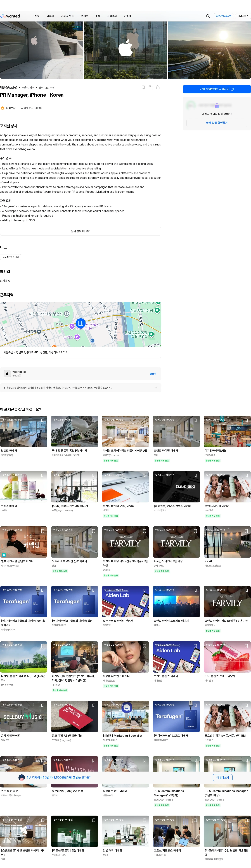Image resolution: width=251 pixels, height=868 pixels.
Task: Bookmark the PR AE card
Action: pyautogui.click(x=246, y=531)
